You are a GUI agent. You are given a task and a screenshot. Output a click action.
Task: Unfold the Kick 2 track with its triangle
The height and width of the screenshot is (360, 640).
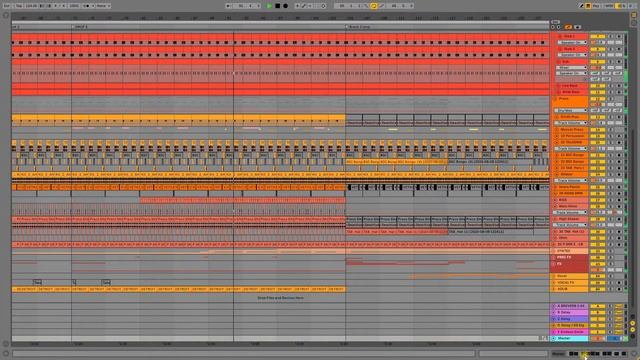pyautogui.click(x=560, y=49)
